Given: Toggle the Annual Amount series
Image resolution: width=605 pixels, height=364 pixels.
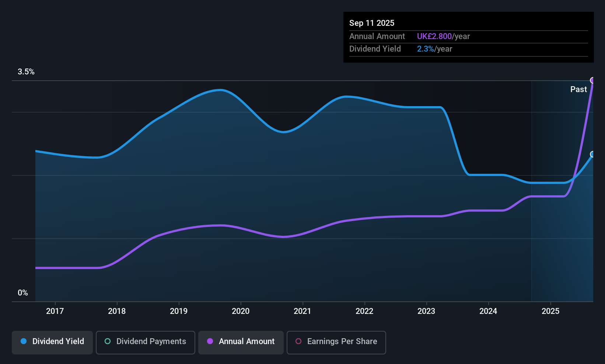Looking at the screenshot, I should (241, 342).
